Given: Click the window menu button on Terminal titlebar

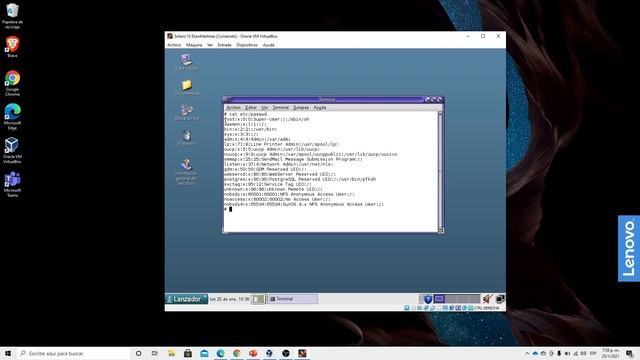Looking at the screenshot, I should point(227,99).
